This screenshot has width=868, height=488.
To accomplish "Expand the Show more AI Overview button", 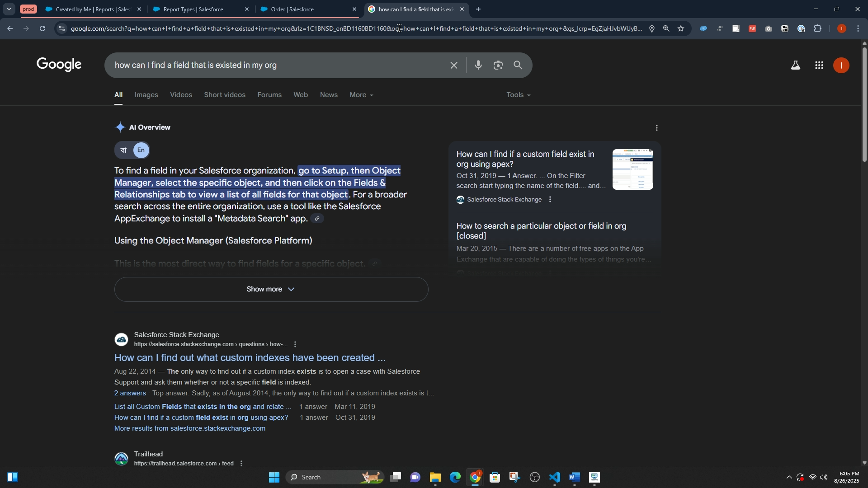I will click(x=271, y=289).
